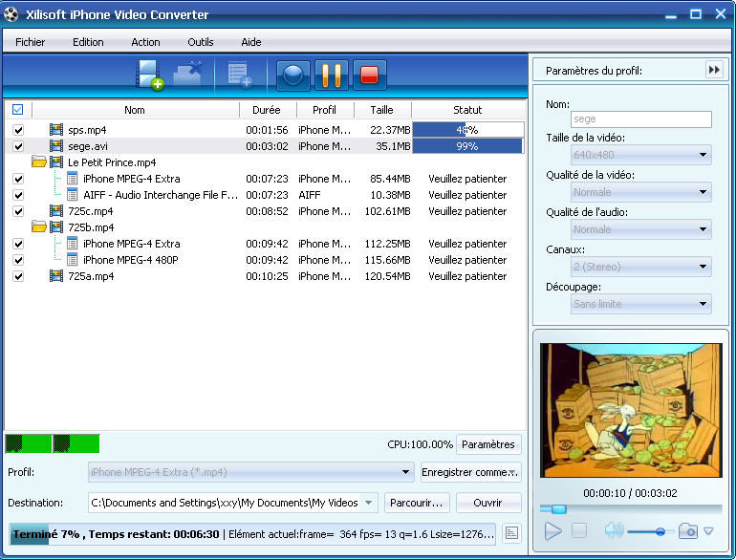
Task: Mute preview with speaker icon
Action: [614, 531]
